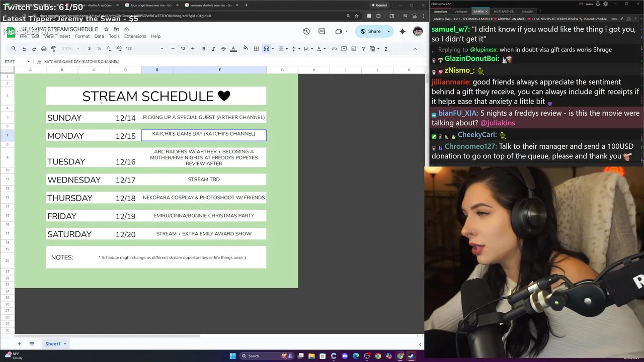Viewport: 644px width, 362px height.
Task: Insert a chart
Action: point(354,49)
